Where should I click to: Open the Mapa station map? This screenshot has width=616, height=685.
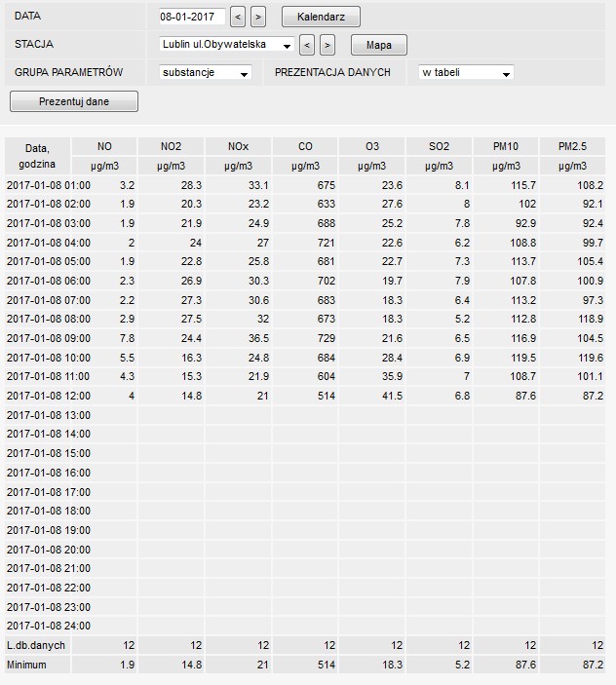[379, 45]
